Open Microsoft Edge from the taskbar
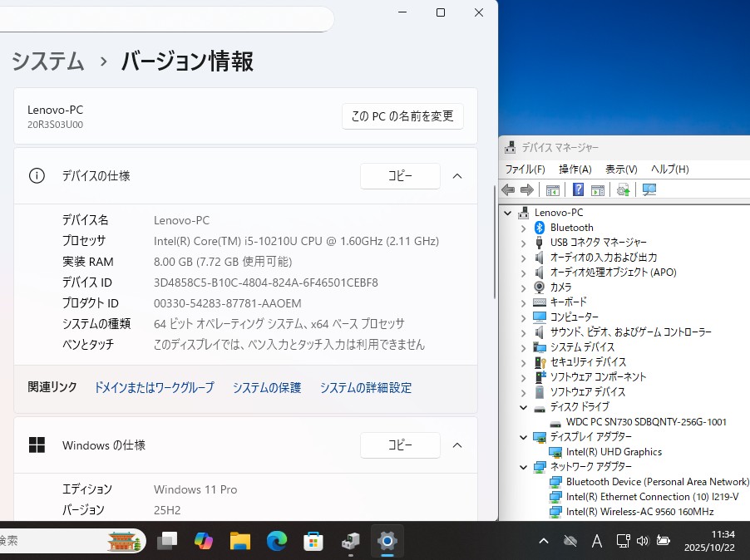The width and height of the screenshot is (750, 560). (277, 541)
